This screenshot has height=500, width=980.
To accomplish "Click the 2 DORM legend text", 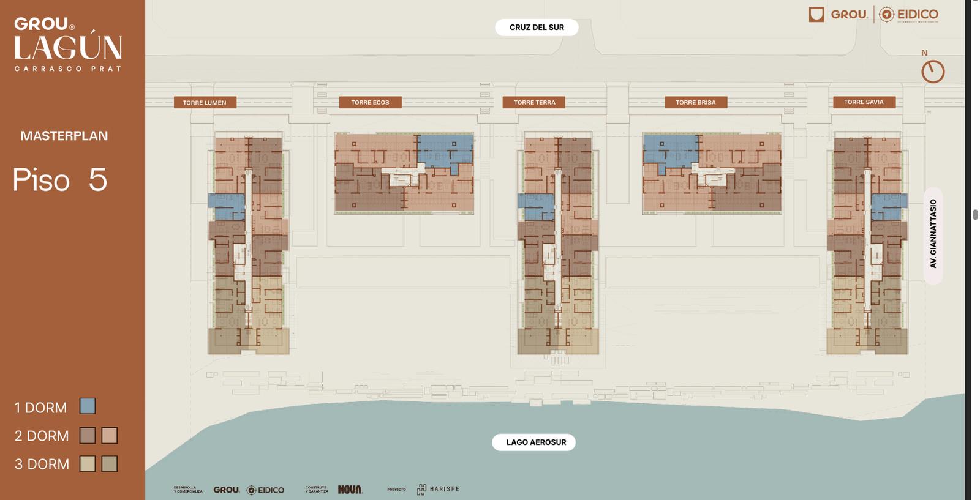I will [42, 436].
